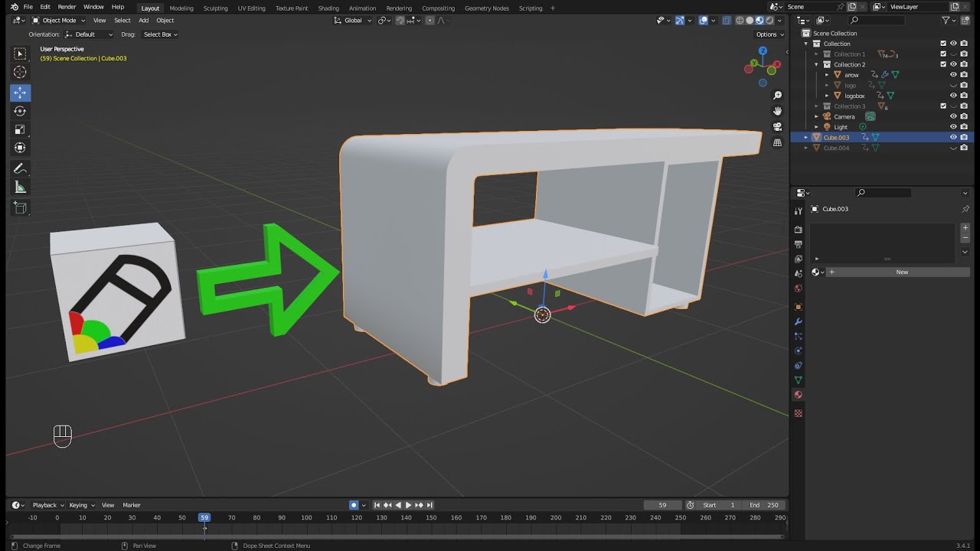Screen dimensions: 980x551
Task: Open the Orientation Default dropdown
Action: coord(89,34)
